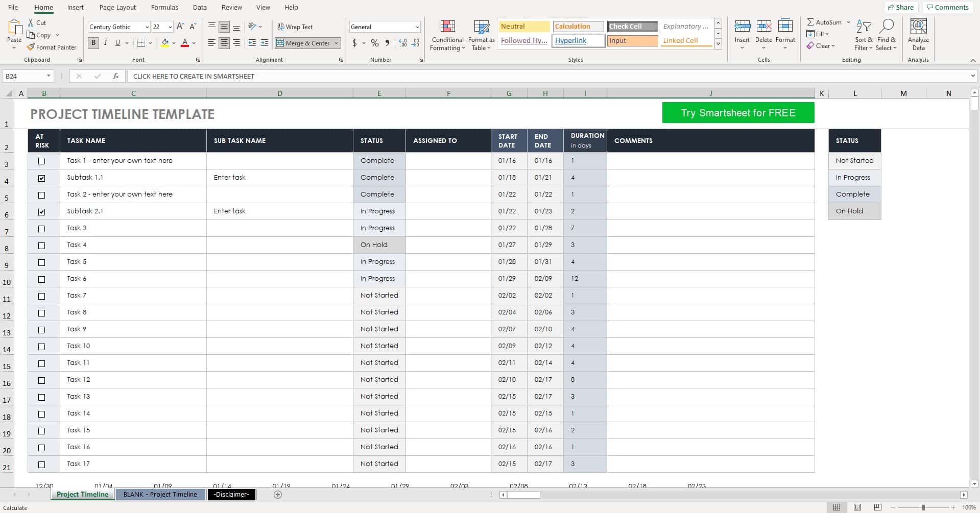
Task: Check At Risk box for Task 12
Action: coord(42,380)
